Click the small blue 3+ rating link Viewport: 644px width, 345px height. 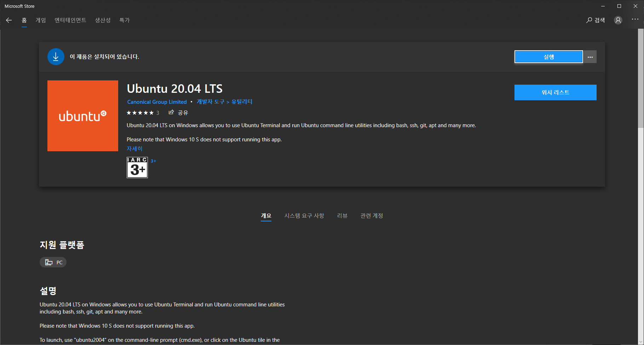click(x=153, y=161)
